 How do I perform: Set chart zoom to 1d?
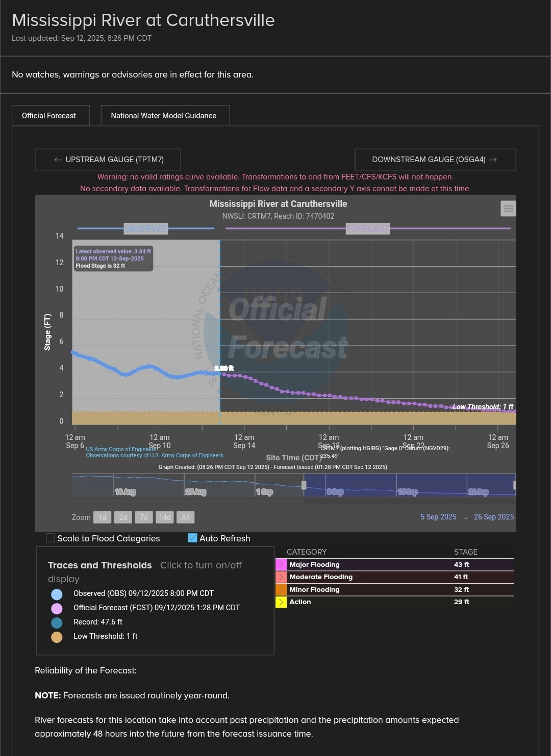pyautogui.click(x=102, y=517)
